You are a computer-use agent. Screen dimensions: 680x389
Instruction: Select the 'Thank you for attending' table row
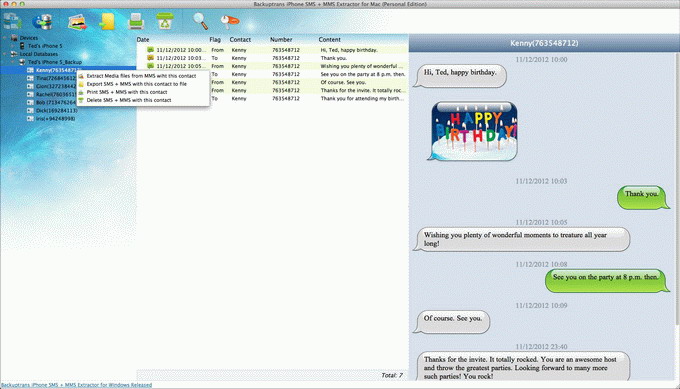click(x=309, y=98)
